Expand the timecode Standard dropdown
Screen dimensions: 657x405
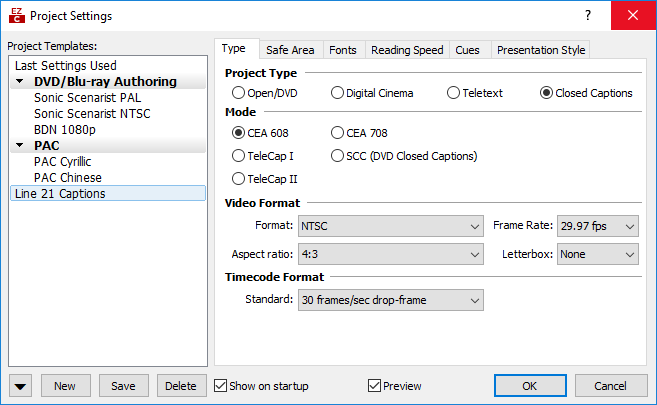391,300
